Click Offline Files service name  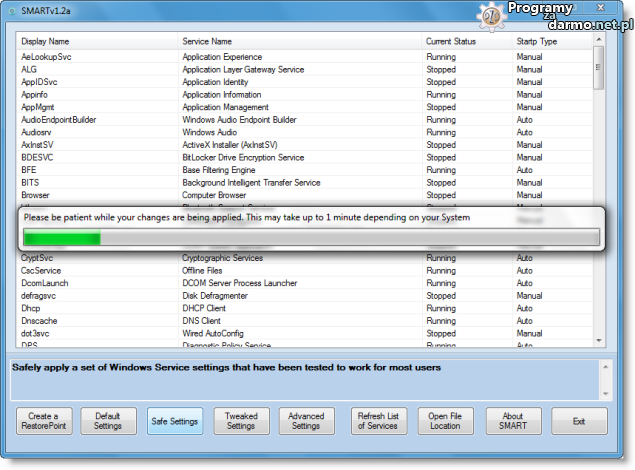(x=202, y=270)
